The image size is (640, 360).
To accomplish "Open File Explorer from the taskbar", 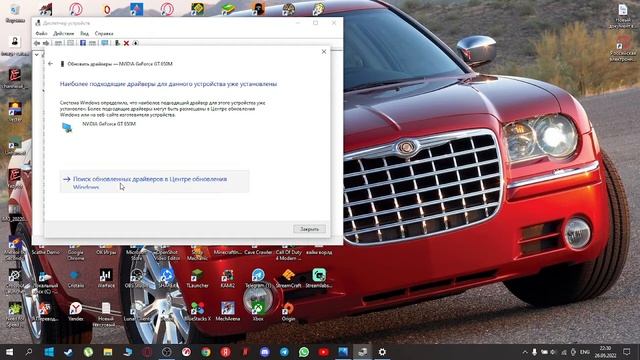I will (x=107, y=352).
